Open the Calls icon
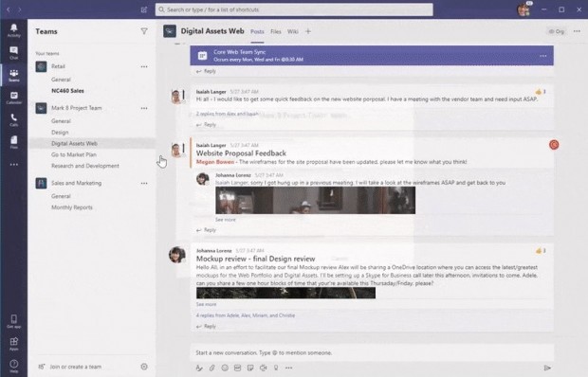Screen dimensions: 588x377 [14, 119]
